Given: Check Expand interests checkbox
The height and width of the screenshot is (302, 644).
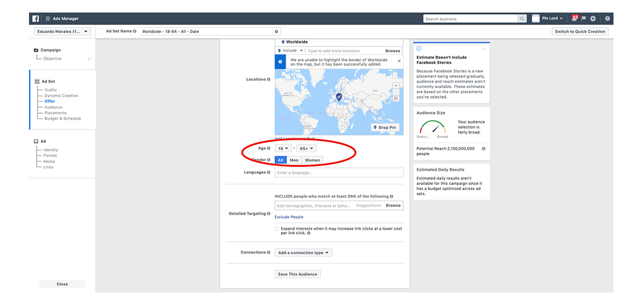Looking at the screenshot, I should pos(277,229).
